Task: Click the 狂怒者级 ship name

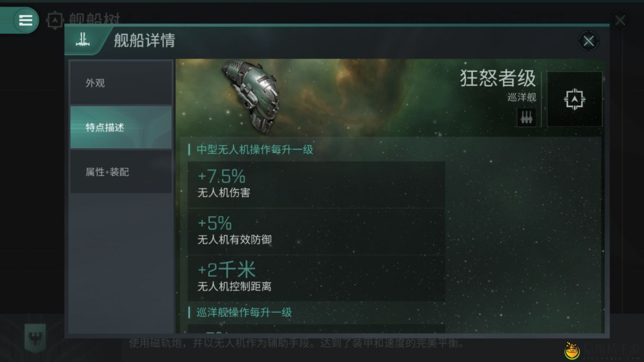Action: click(x=498, y=78)
